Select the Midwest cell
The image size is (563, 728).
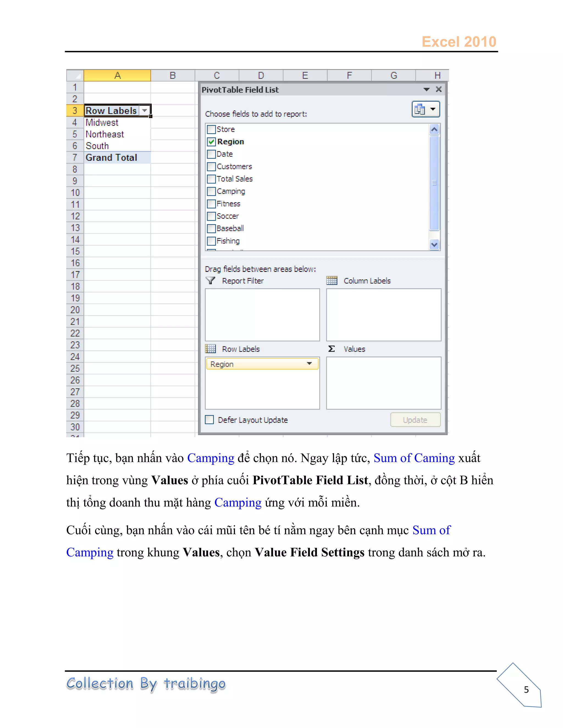coord(117,122)
